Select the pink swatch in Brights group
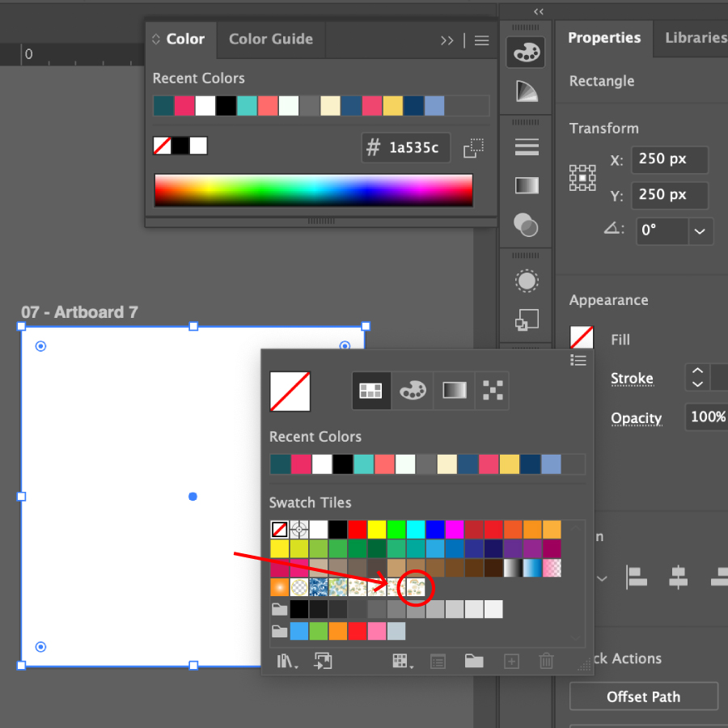Viewport: 728px width, 728px height. click(376, 631)
